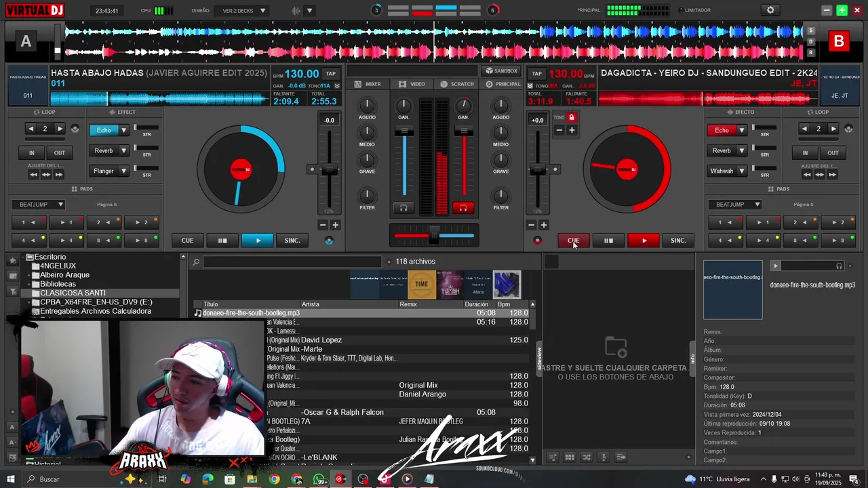Screen dimensions: 868x488
Task: Click deck A pitch plus button
Action: [335, 225]
